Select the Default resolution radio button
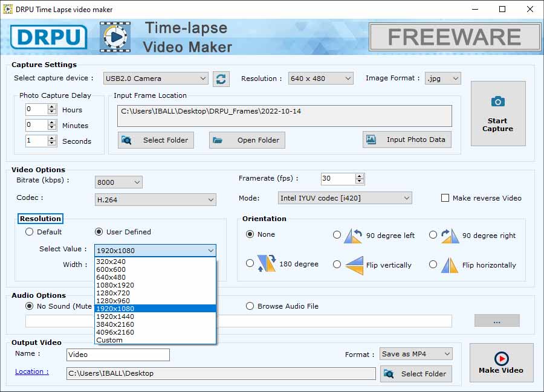This screenshot has width=544, height=392. [x=30, y=232]
